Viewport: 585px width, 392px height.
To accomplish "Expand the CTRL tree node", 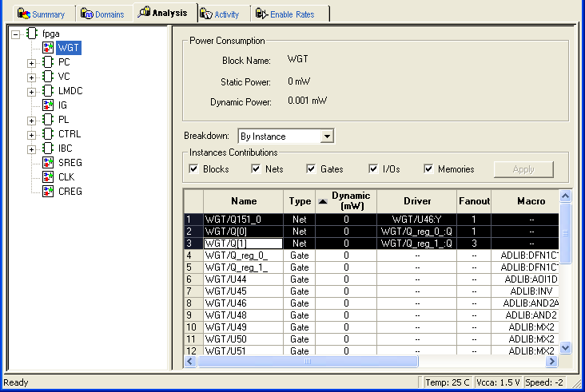I will 31,135.
